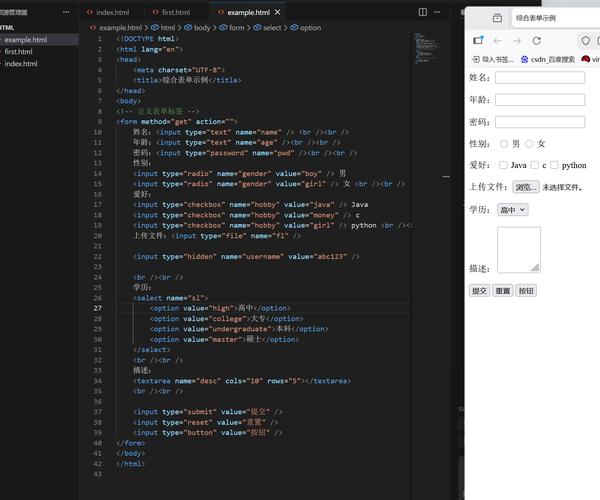Click the browser reload button
The image size is (600, 500).
pyautogui.click(x=537, y=40)
